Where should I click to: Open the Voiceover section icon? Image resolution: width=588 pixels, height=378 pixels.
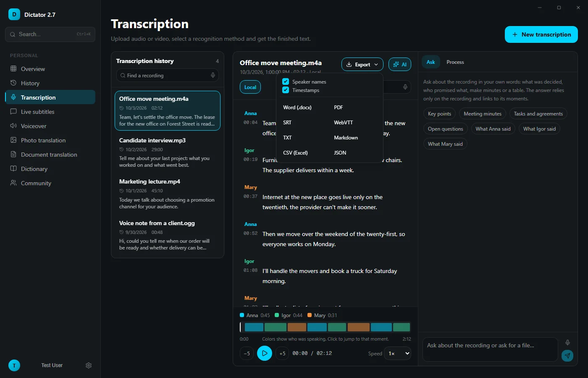click(x=13, y=126)
